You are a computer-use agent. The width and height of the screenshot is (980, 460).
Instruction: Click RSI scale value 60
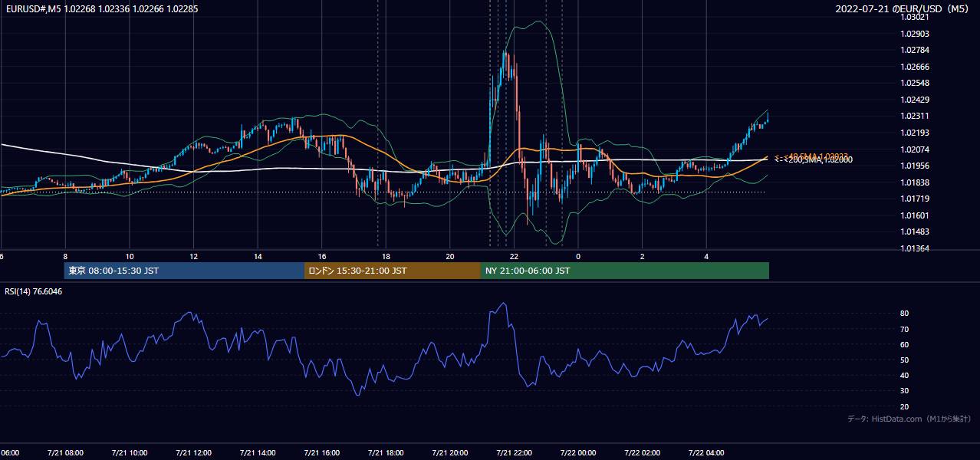905,344
